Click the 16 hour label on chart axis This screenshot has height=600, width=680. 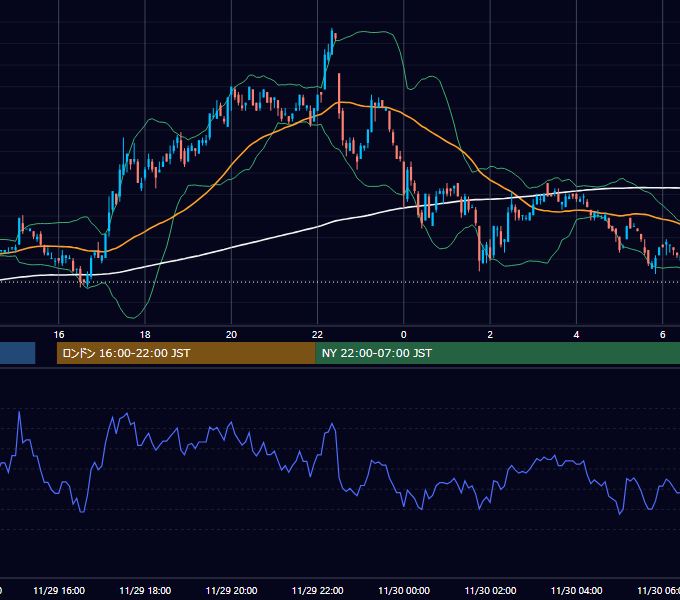coord(59,334)
